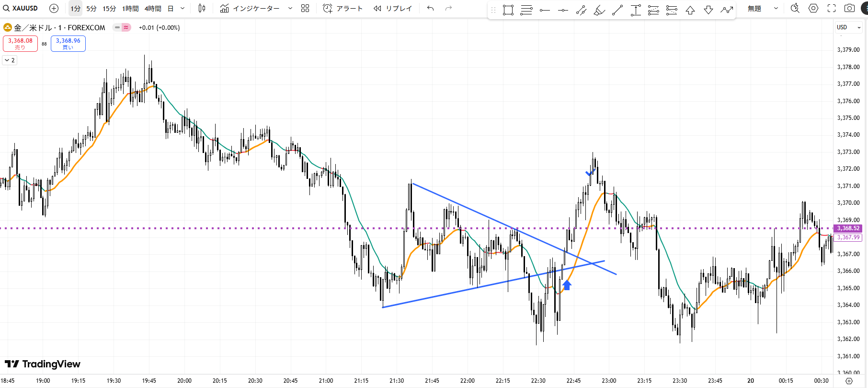Open the candlestick chart type selector

tap(202, 8)
